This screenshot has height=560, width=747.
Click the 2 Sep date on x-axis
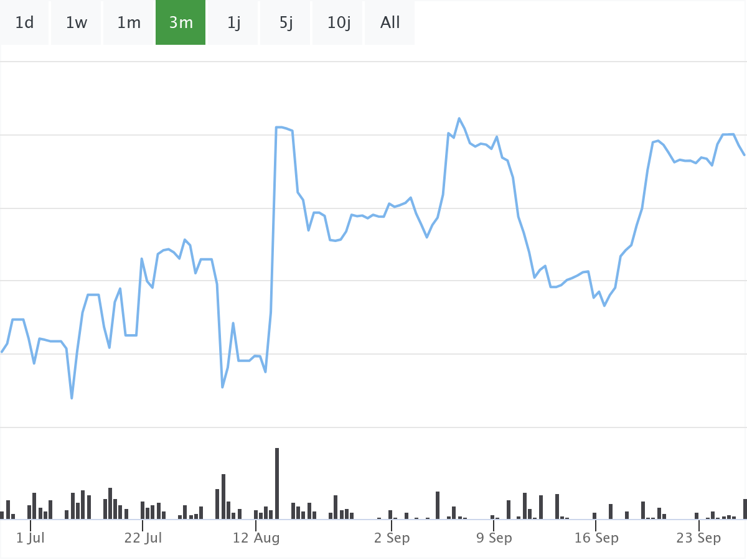392,538
